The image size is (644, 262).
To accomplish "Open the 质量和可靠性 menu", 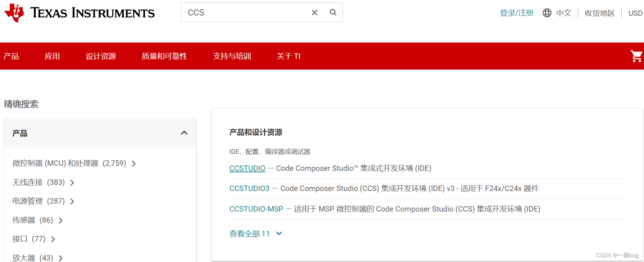I will point(164,56).
